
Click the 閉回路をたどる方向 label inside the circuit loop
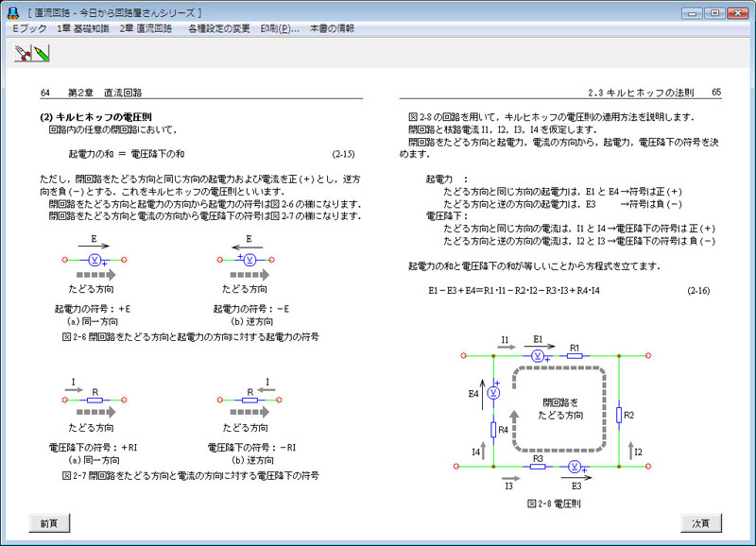[560, 409]
